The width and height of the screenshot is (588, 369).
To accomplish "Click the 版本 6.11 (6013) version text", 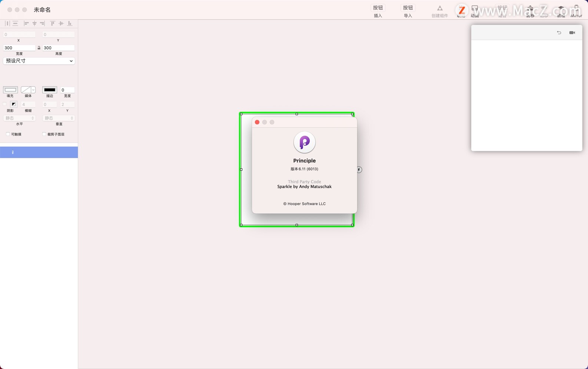I will tap(305, 169).
